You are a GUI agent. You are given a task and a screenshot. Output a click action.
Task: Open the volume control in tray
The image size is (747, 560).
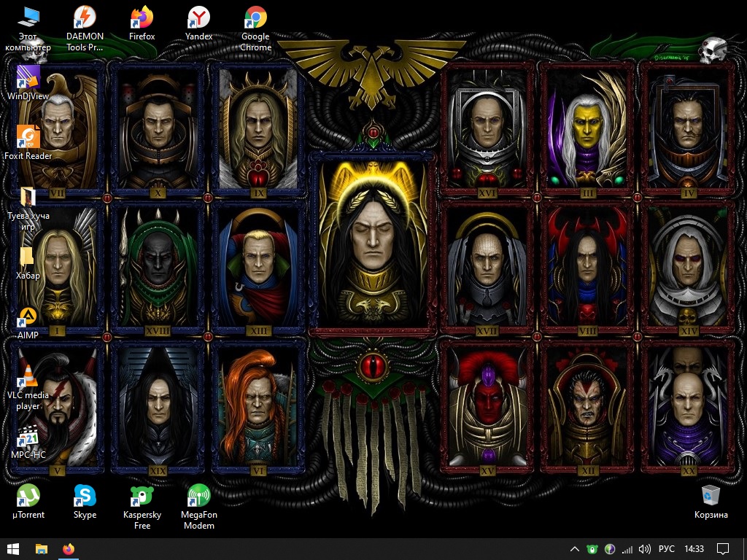[645, 549]
